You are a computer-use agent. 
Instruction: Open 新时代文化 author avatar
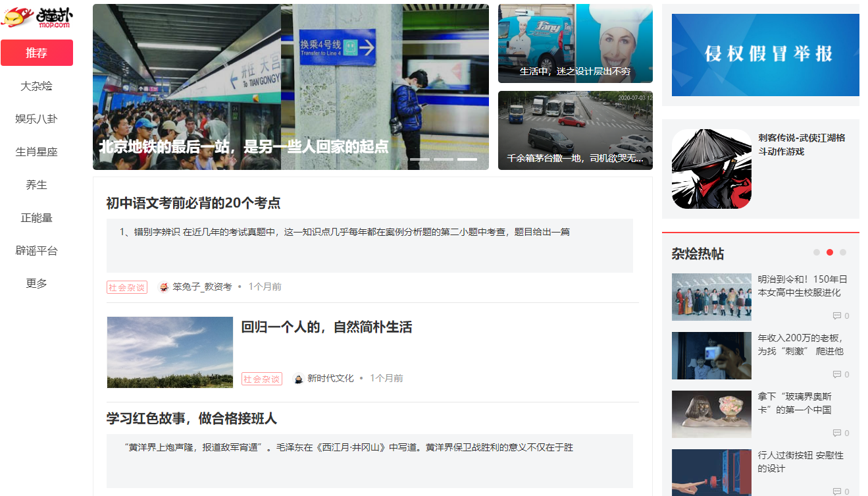coord(297,378)
